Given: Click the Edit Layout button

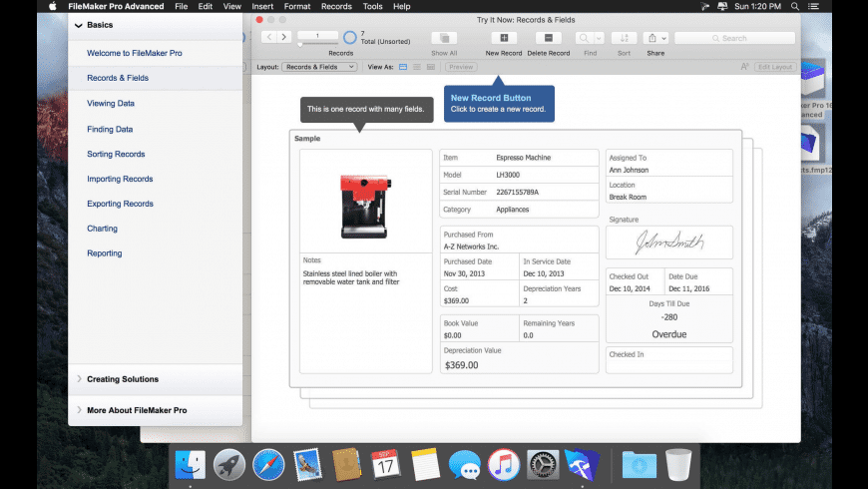Looking at the screenshot, I should click(x=775, y=67).
